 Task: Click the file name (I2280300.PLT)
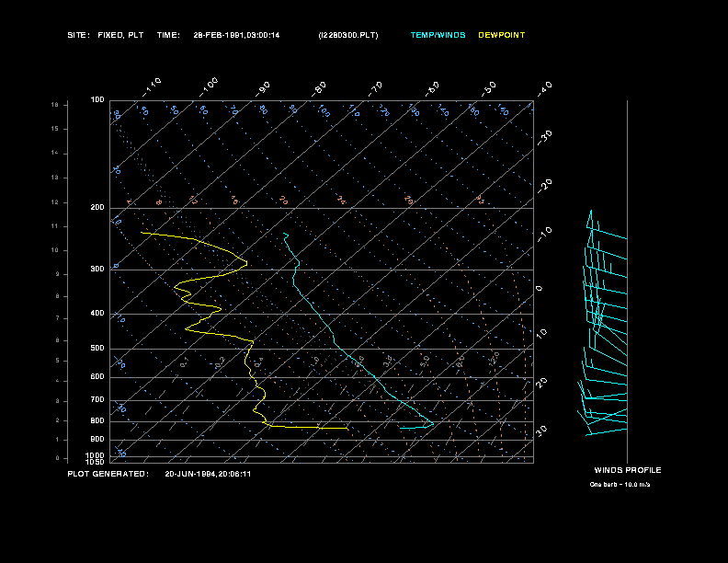pyautogui.click(x=348, y=35)
